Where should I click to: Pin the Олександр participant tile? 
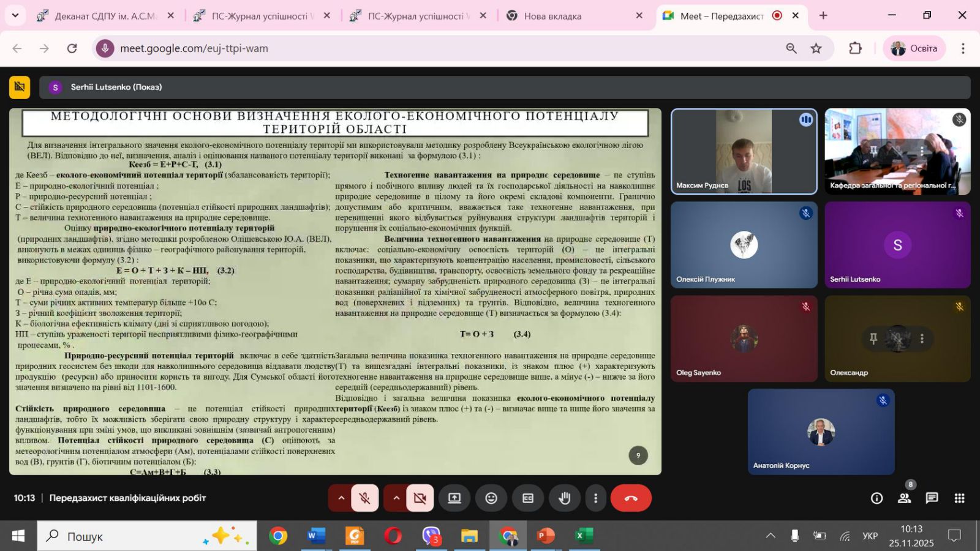(873, 339)
